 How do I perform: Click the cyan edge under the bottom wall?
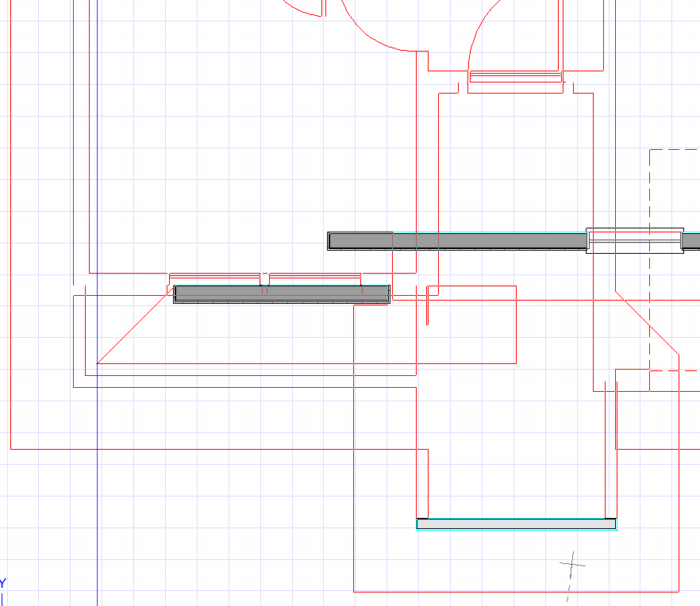click(x=516, y=530)
